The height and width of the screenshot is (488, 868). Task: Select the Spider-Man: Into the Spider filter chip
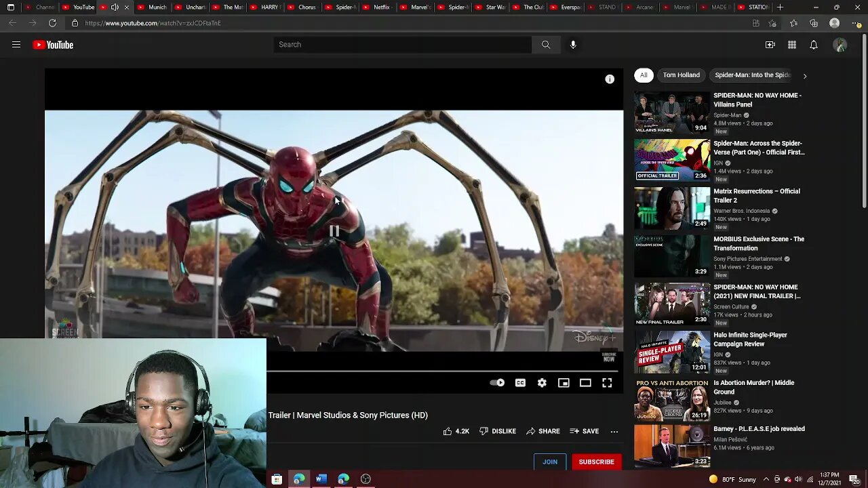(x=752, y=75)
